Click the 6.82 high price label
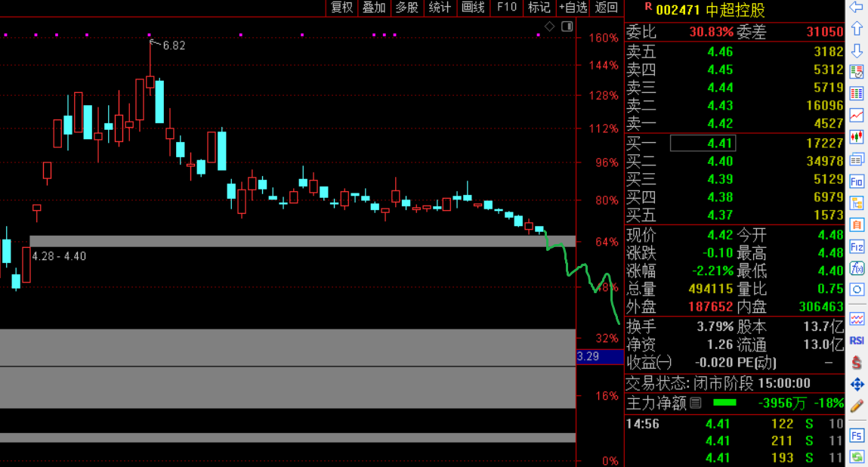 pos(174,45)
